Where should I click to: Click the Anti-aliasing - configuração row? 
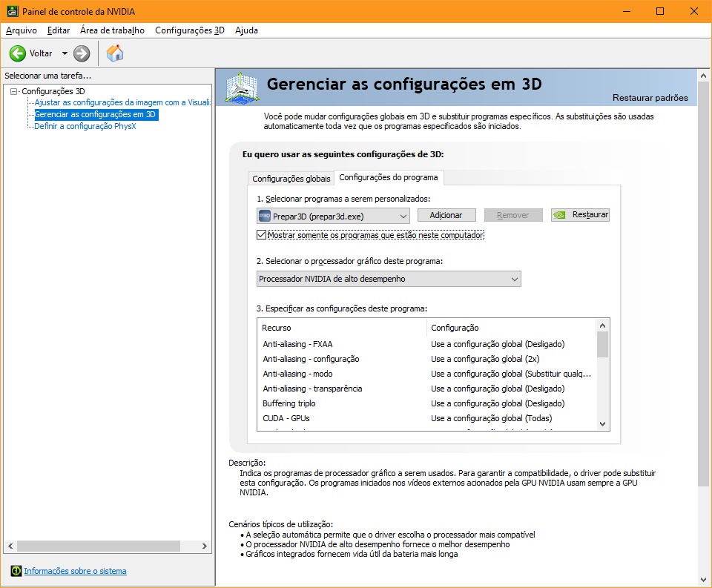[426, 359]
